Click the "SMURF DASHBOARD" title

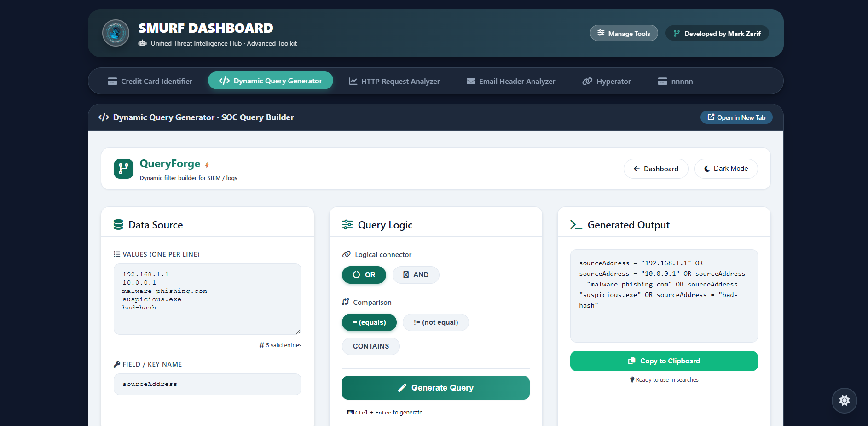pos(206,28)
